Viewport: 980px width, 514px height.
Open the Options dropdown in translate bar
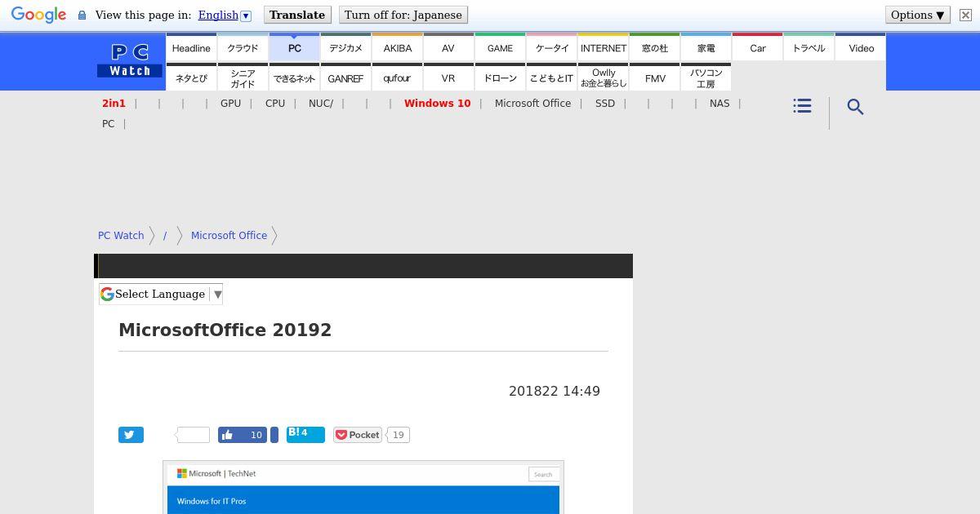918,15
